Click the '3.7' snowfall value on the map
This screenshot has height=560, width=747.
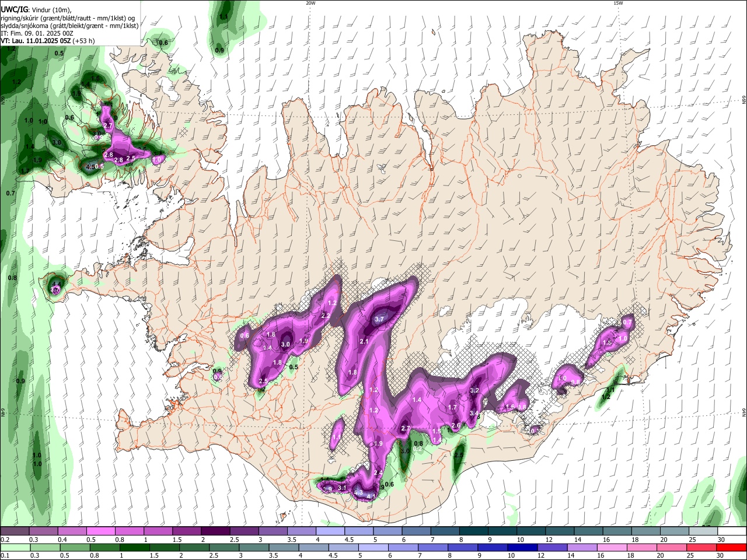(x=379, y=319)
